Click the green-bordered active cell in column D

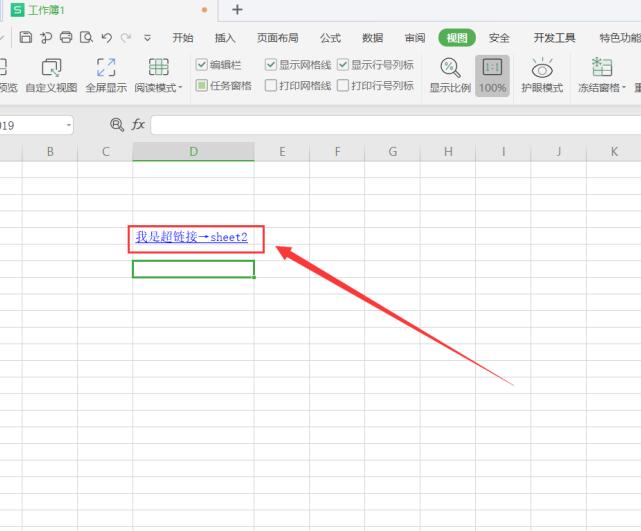click(193, 269)
